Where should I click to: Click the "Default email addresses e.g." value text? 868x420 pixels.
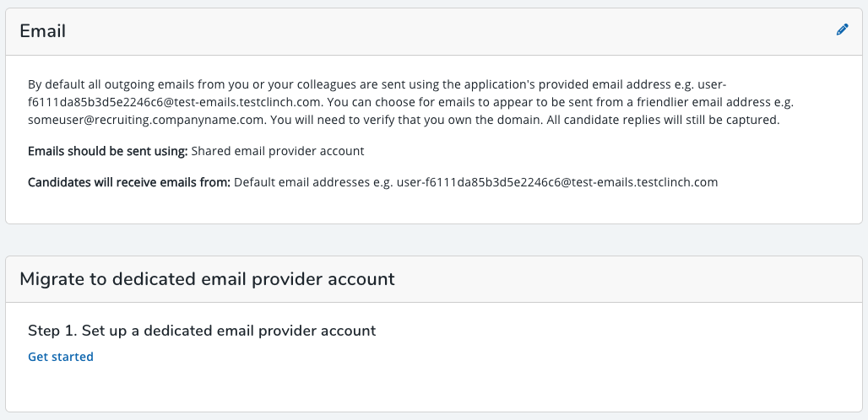(x=313, y=182)
